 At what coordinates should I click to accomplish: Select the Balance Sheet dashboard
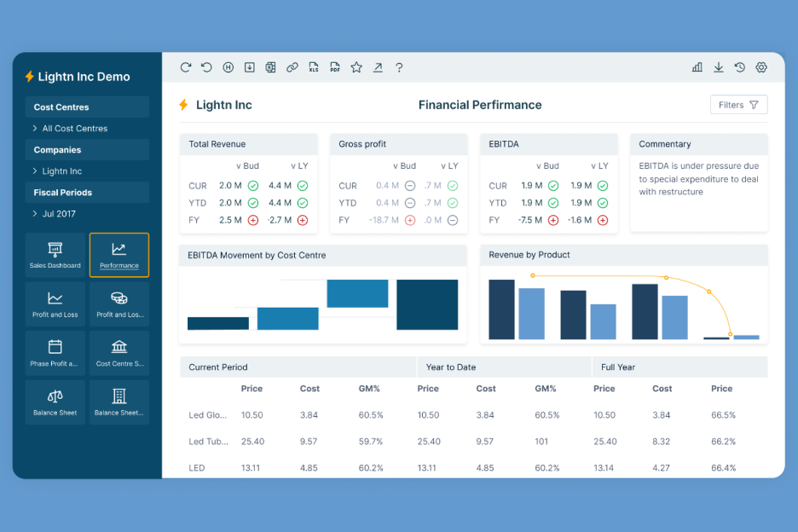click(x=55, y=401)
